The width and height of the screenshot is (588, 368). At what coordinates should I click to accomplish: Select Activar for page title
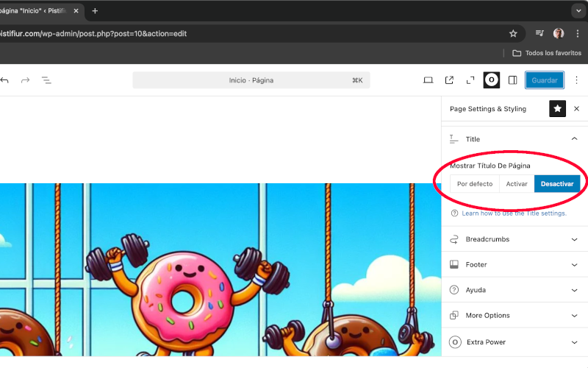point(517,184)
